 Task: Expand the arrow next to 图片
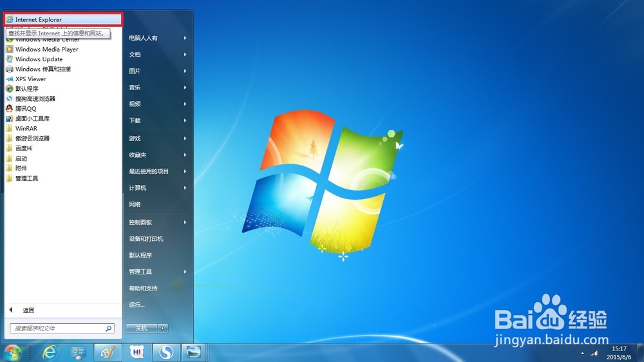pos(185,71)
